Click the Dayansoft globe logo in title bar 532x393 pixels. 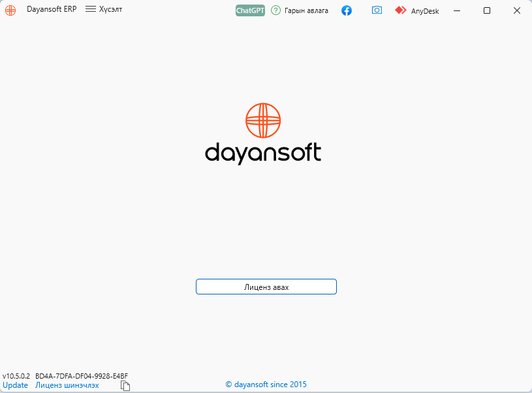point(10,10)
